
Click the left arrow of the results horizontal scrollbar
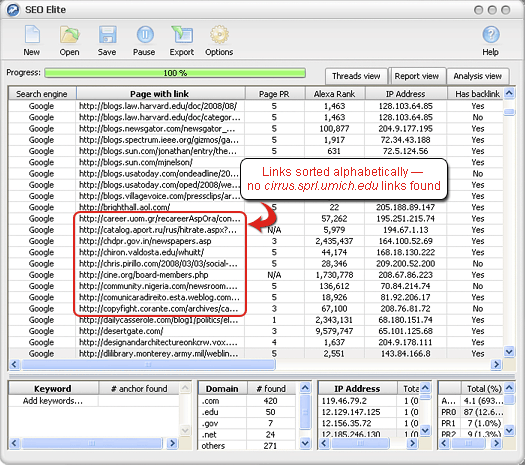click(14, 364)
